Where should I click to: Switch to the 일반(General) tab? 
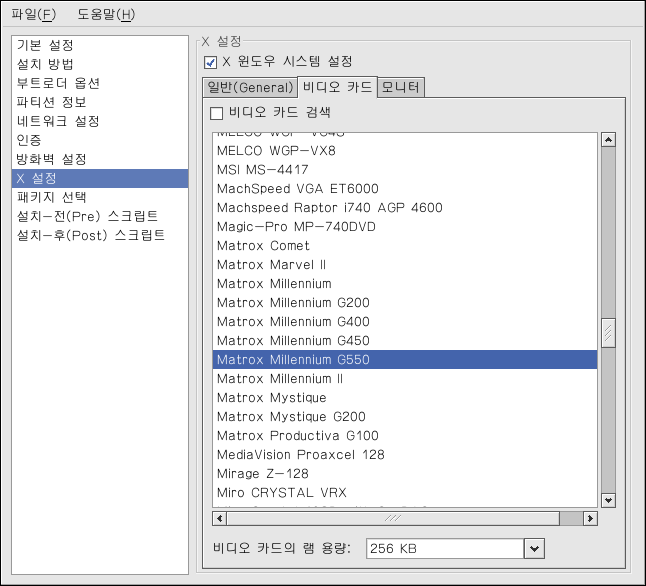(x=247, y=87)
